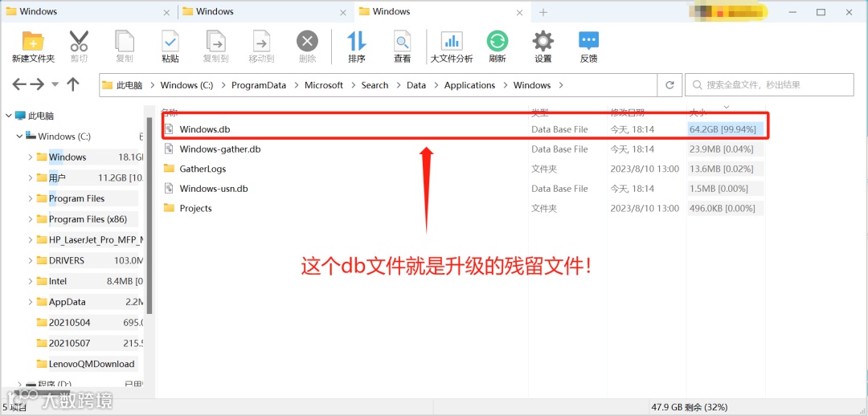Click 此电脑 in the address breadcrumb

(x=129, y=85)
